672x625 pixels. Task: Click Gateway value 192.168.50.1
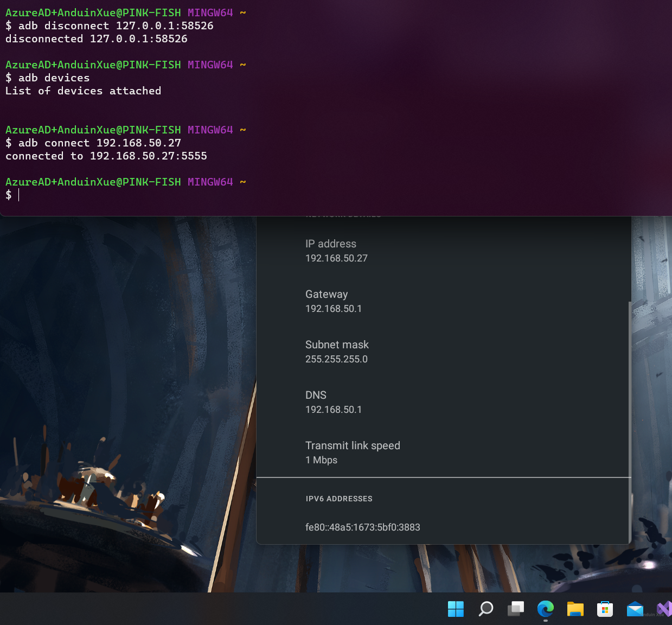pyautogui.click(x=334, y=309)
